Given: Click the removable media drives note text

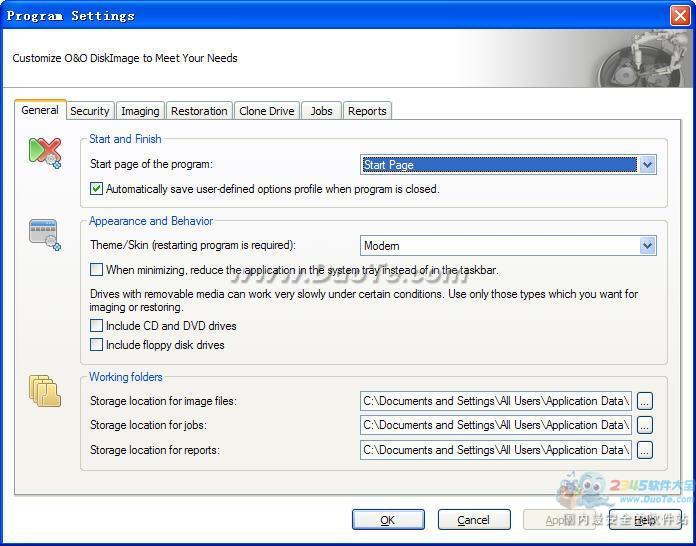Looking at the screenshot, I should pyautogui.click(x=364, y=301).
